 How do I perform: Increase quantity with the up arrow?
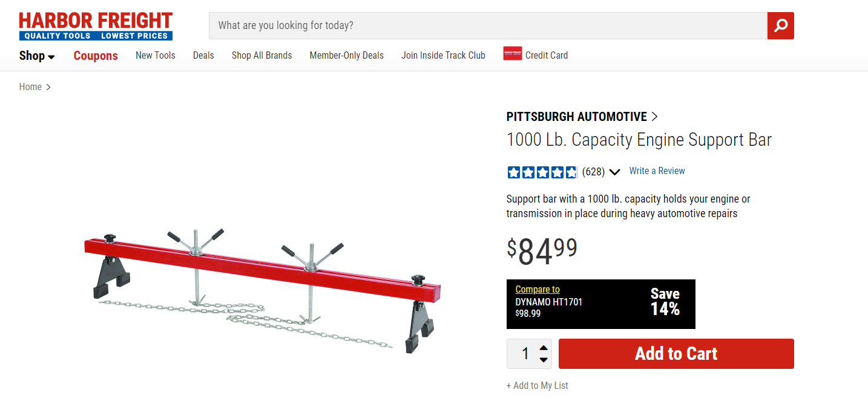point(544,348)
